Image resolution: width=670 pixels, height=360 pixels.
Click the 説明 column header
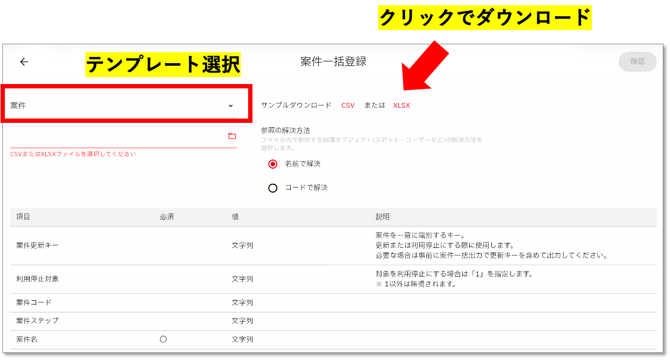382,217
